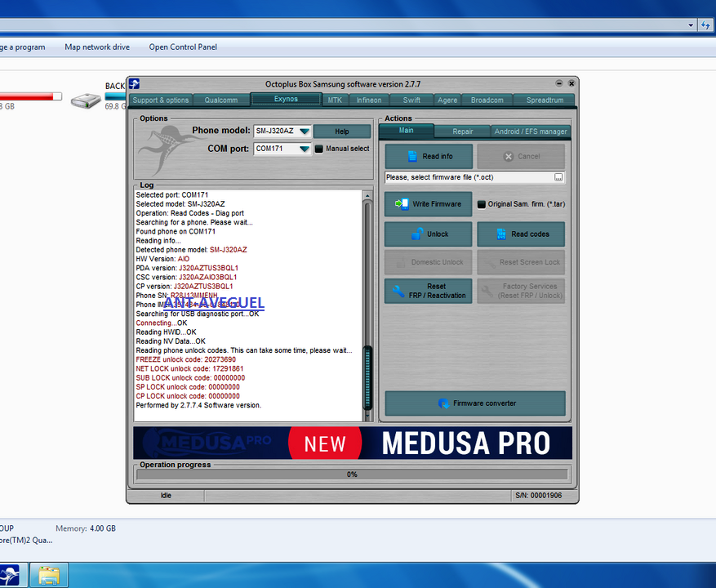Select the Main actions tab
Image resolution: width=716 pixels, height=588 pixels.
coord(406,130)
